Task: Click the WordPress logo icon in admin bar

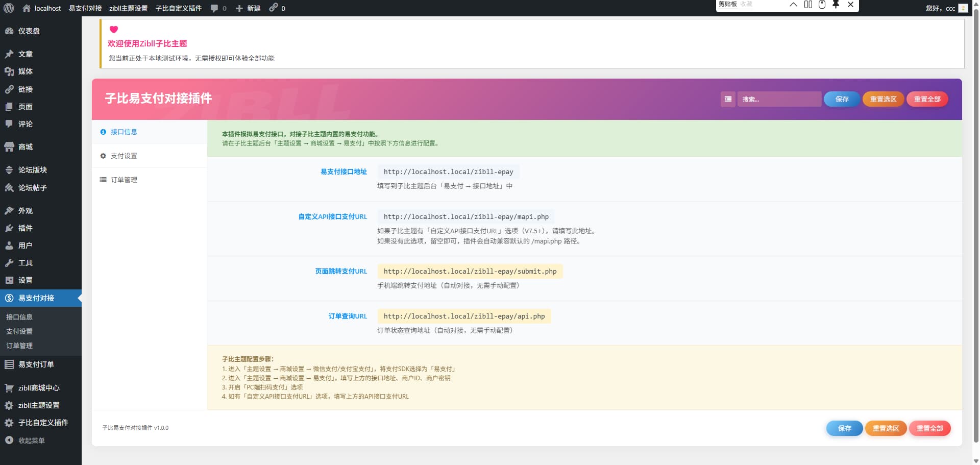Action: click(9, 8)
